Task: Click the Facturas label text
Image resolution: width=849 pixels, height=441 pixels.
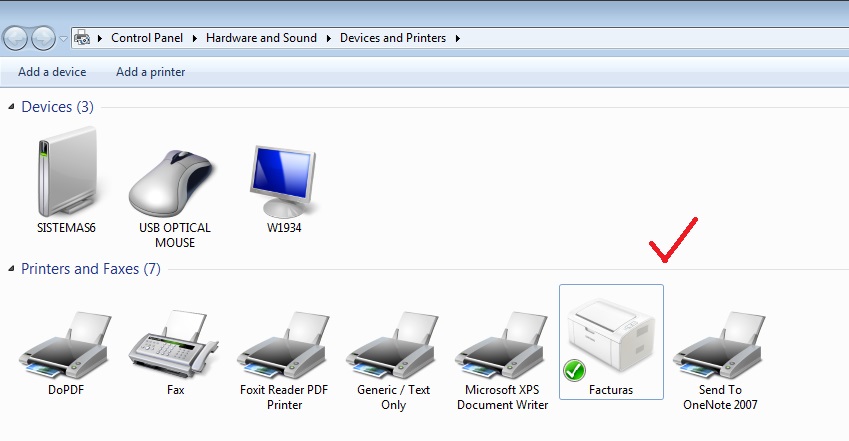Action: pyautogui.click(x=611, y=390)
